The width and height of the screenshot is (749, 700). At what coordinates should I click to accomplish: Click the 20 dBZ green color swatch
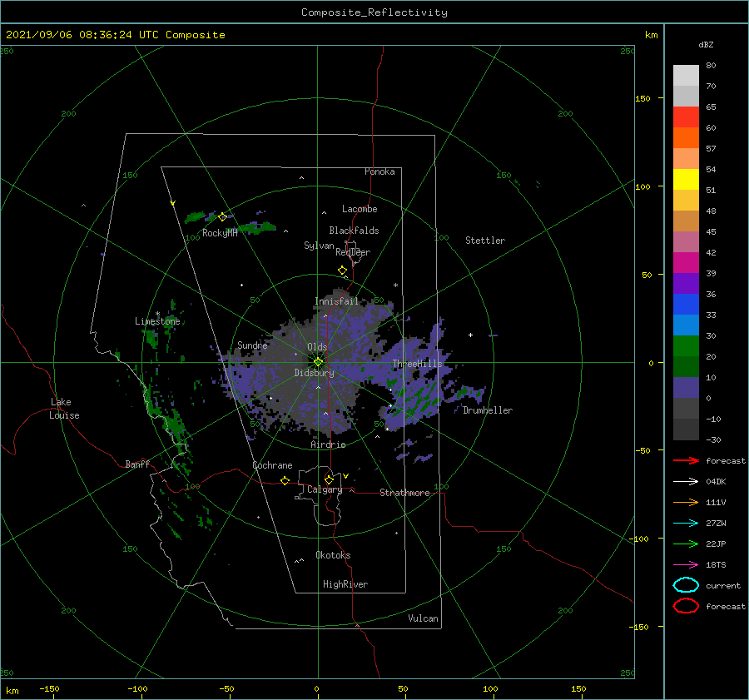tap(686, 346)
